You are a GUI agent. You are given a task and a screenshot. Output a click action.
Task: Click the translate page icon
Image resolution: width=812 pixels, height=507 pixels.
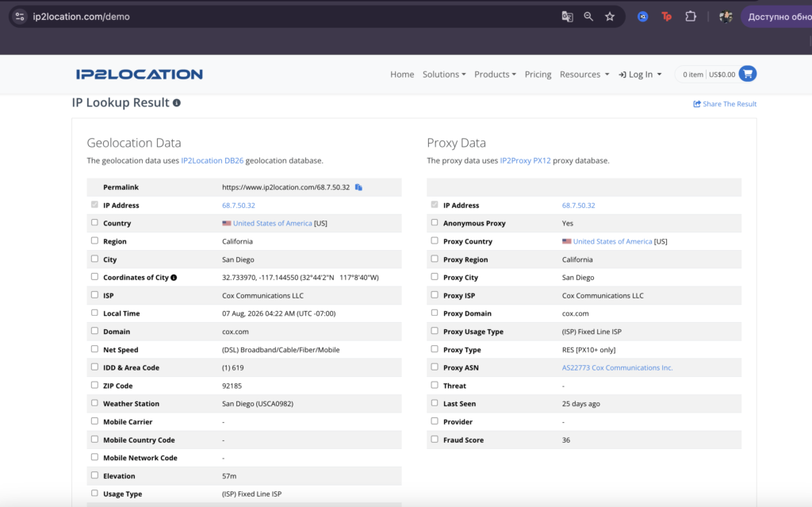point(567,17)
